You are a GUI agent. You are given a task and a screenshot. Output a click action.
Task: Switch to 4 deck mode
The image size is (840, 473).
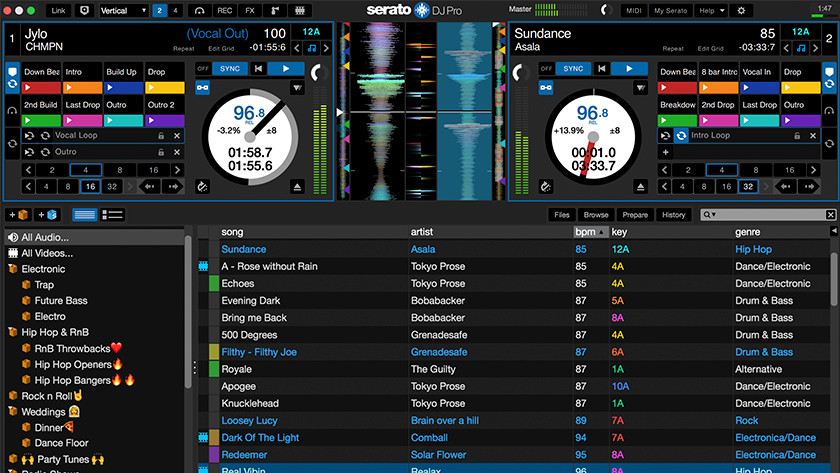pos(175,10)
